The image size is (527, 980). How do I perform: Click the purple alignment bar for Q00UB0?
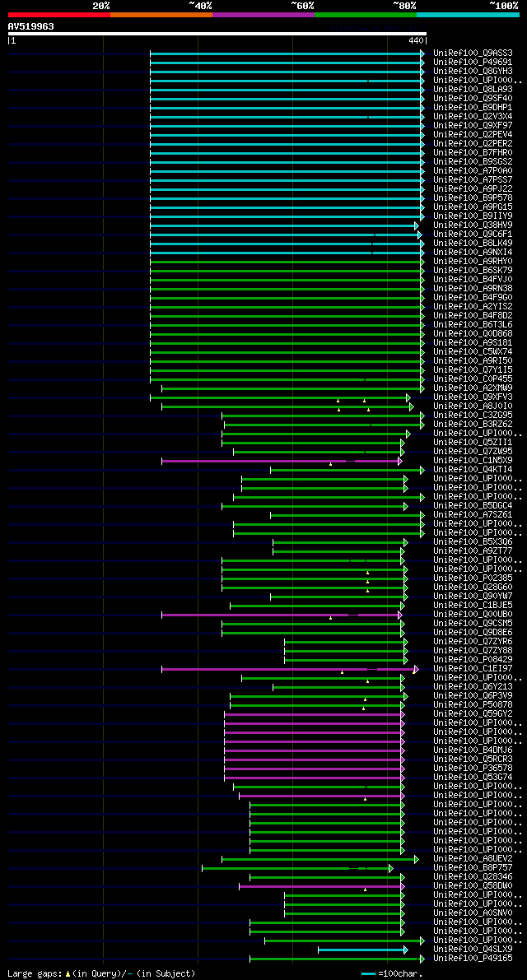click(x=282, y=615)
